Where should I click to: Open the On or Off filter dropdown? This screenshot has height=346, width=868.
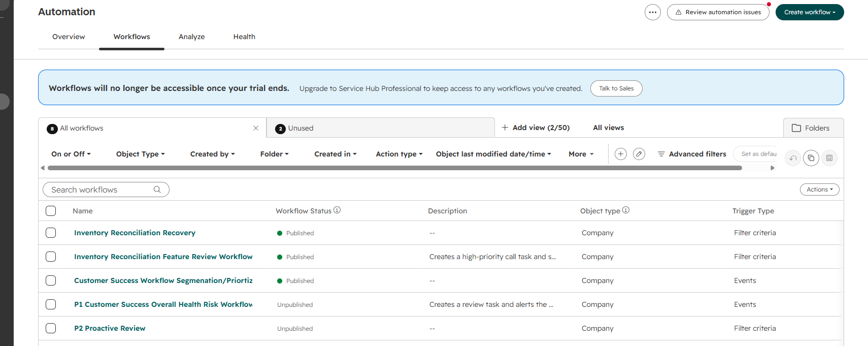(71, 154)
